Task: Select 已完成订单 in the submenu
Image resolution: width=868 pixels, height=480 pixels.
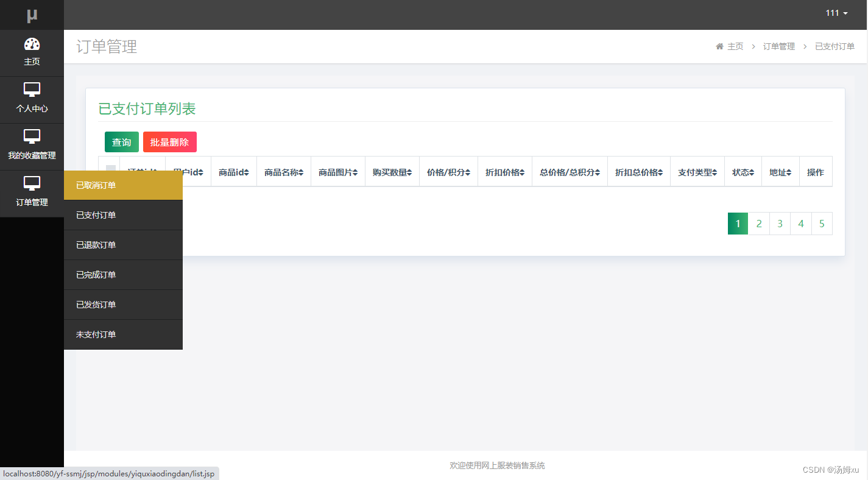Action: coord(123,275)
